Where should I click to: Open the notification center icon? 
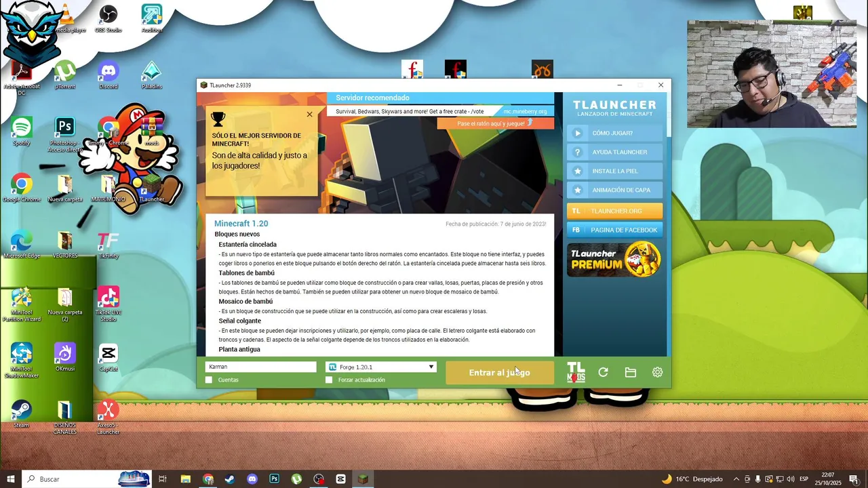[854, 479]
